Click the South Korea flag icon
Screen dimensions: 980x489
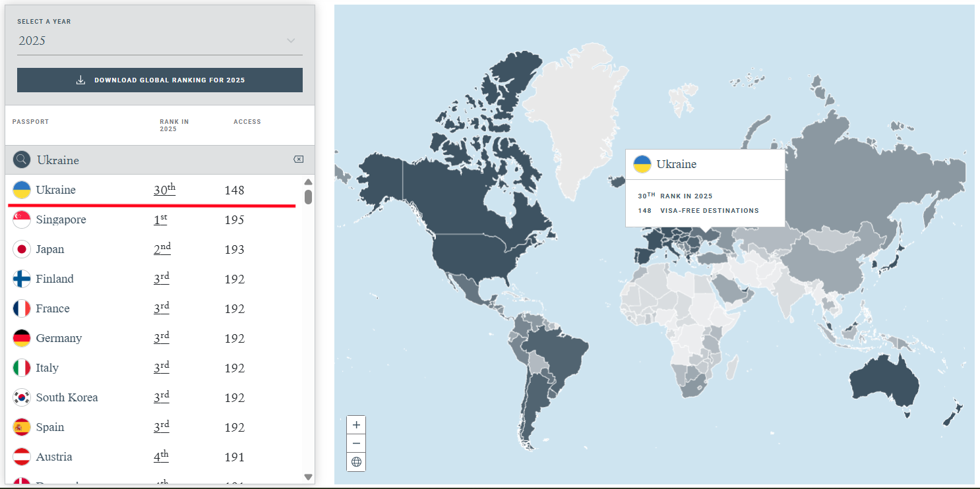(21, 397)
